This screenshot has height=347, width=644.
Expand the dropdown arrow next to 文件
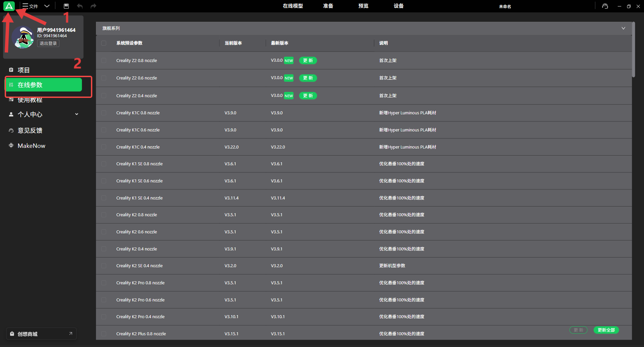pyautogui.click(x=47, y=6)
